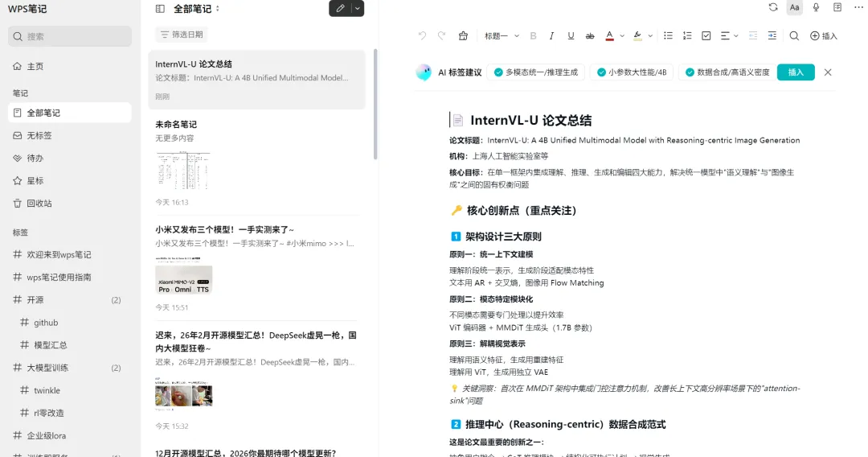The width and height of the screenshot is (868, 457).
Task: Open the more options ellipsis menu
Action: point(858,7)
